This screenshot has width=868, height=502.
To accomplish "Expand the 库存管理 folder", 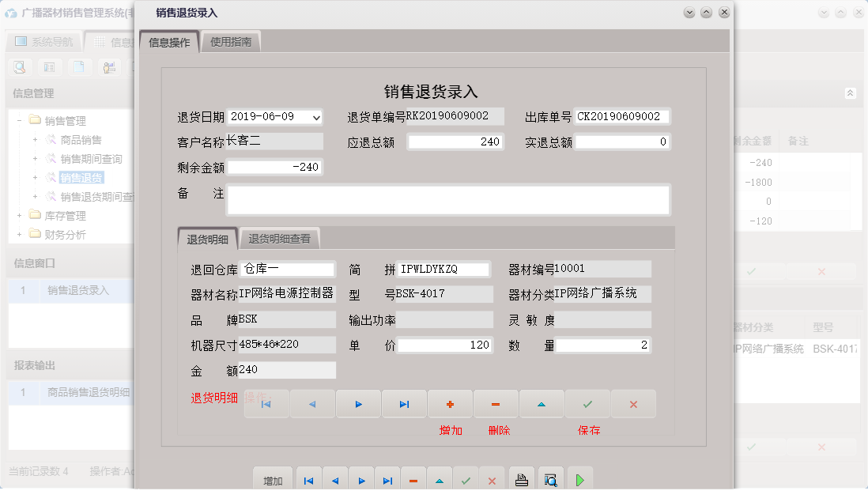I will point(17,214).
